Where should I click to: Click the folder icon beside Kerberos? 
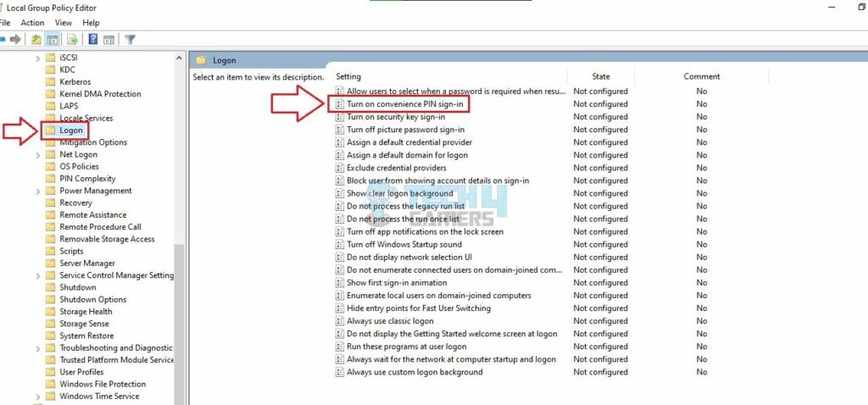coord(50,82)
